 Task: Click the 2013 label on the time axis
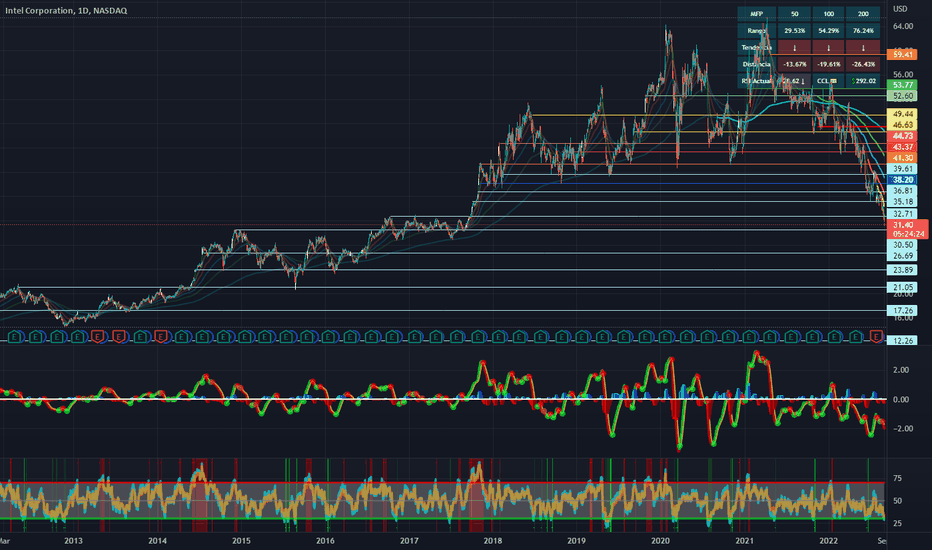[73, 540]
